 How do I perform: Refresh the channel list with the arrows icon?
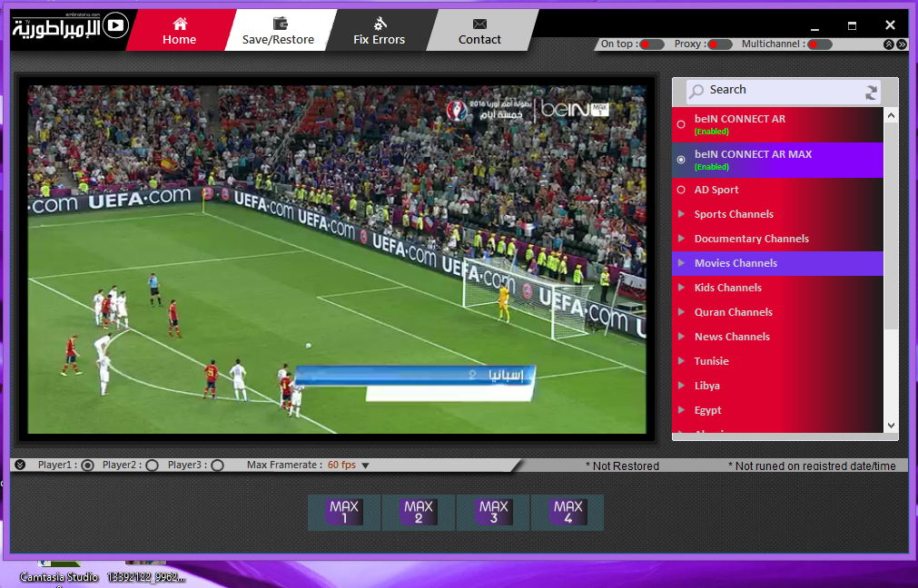tap(871, 92)
